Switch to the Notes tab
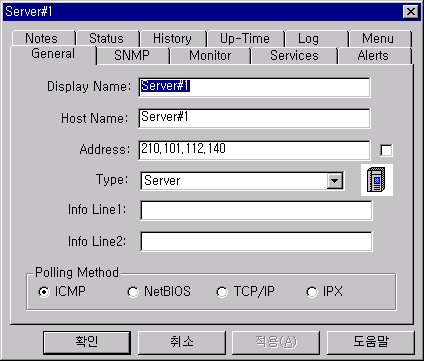The height and width of the screenshot is (361, 424). click(43, 39)
